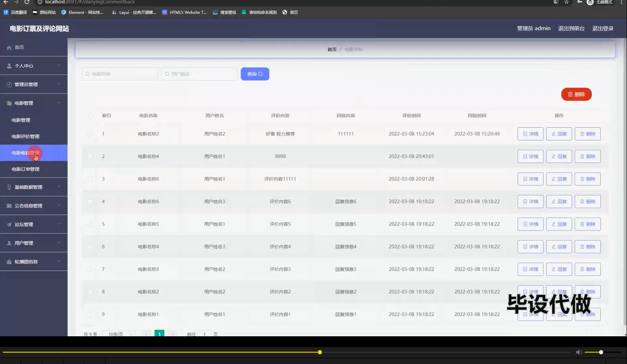Click the search magnifier in the 电影名称 field
Screen dimensions: 627x364
(x=88, y=74)
